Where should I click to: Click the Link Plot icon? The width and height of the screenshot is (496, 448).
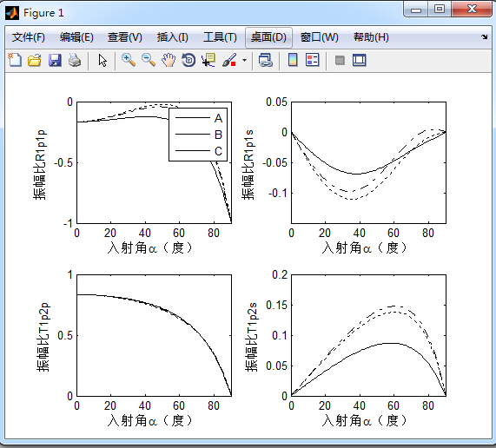tap(266, 60)
